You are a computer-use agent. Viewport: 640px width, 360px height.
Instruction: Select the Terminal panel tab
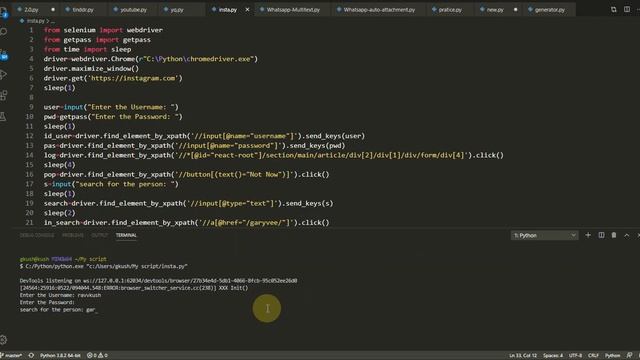(126, 236)
